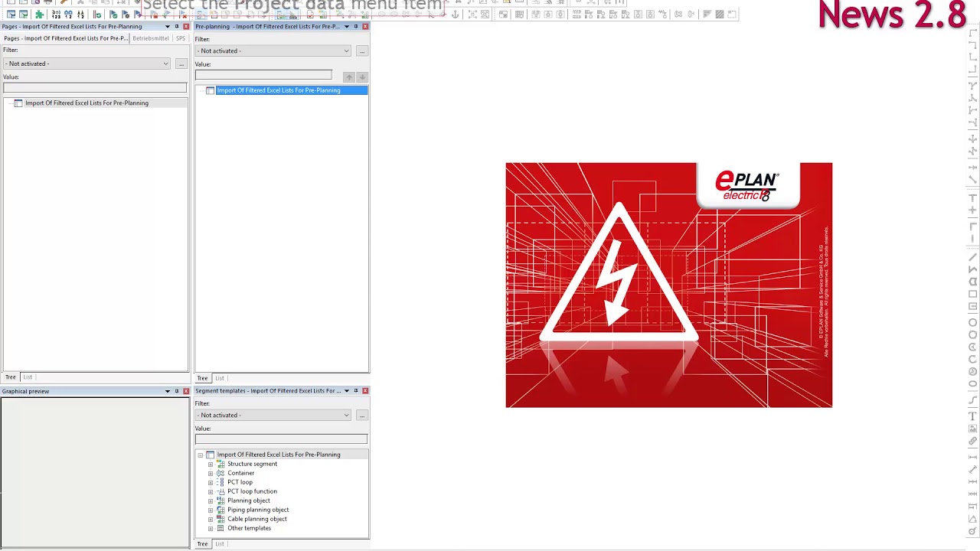Toggle auto-hide pin on Pre-planning panel
The height and width of the screenshot is (551, 980).
[355, 27]
